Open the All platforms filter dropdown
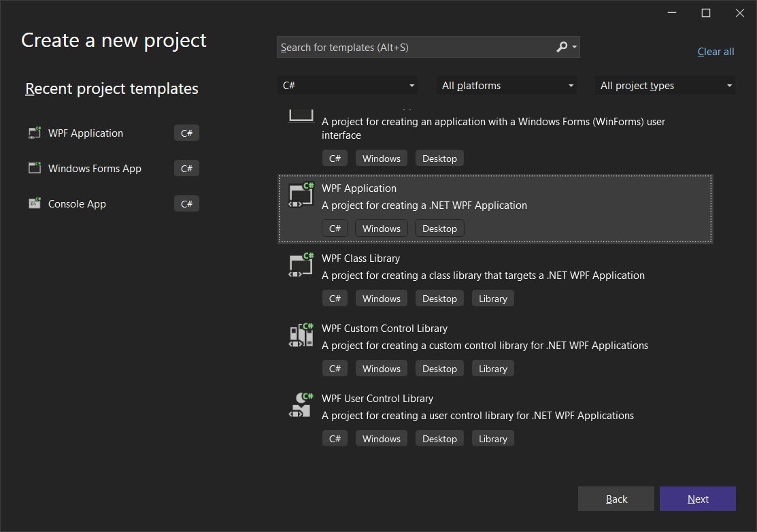The height and width of the screenshot is (532, 757). click(x=507, y=86)
